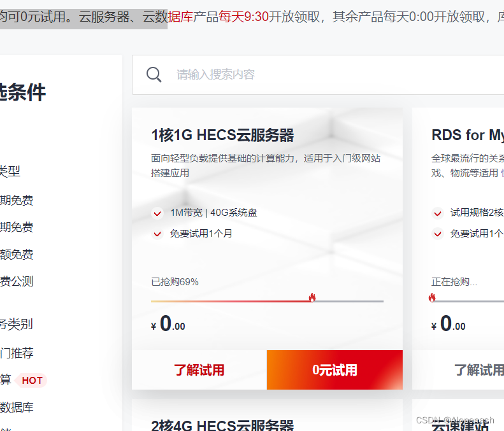
Task: Select the 门推荐 filter option
Action: [17, 353]
